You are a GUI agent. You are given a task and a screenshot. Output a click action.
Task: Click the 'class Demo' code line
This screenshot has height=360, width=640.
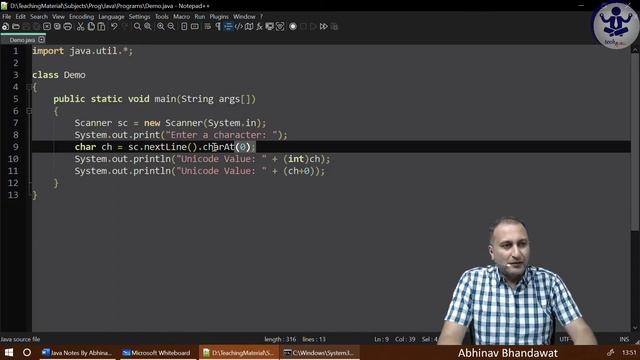(59, 75)
